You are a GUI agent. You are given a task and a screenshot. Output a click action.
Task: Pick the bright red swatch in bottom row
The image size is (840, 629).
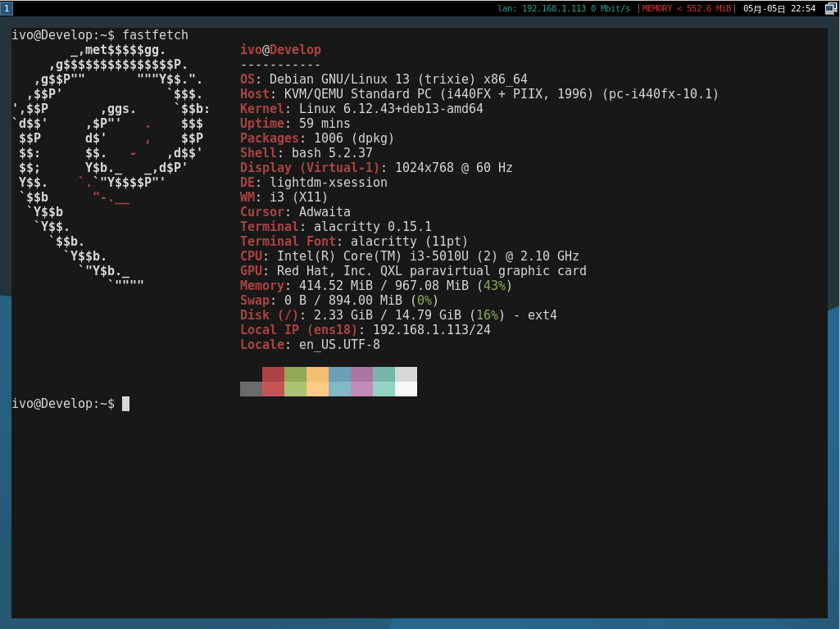pos(273,389)
